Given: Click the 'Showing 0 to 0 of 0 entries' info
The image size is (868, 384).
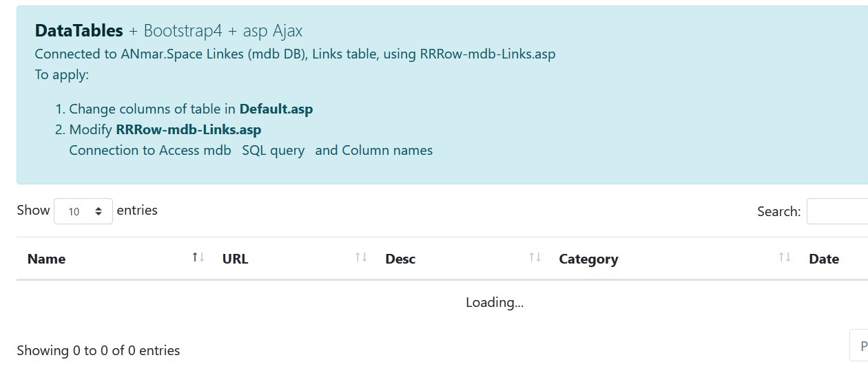Looking at the screenshot, I should 99,350.
